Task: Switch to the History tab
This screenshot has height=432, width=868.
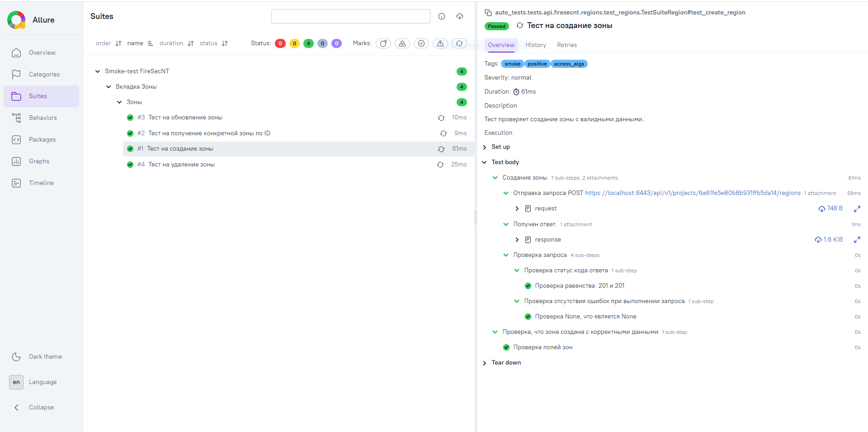Action: 536,45
